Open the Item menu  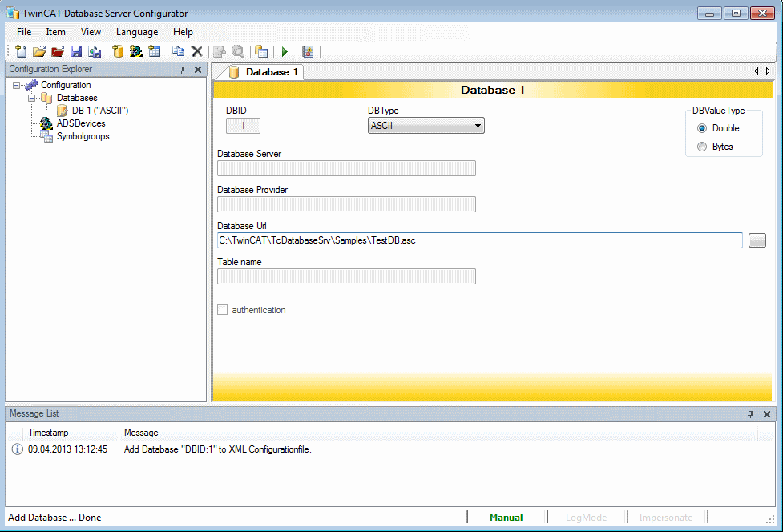click(56, 32)
